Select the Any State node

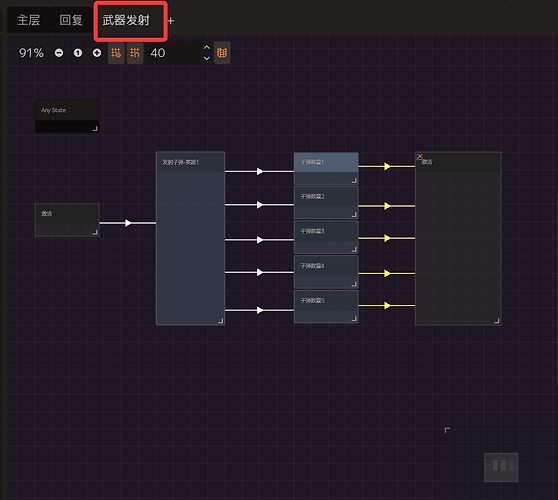(67, 116)
